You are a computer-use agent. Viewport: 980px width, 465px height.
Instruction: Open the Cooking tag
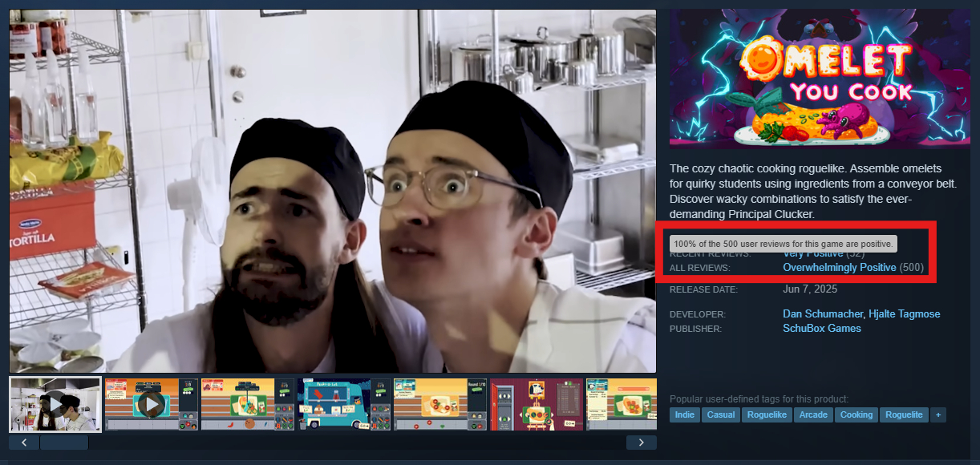click(856, 414)
